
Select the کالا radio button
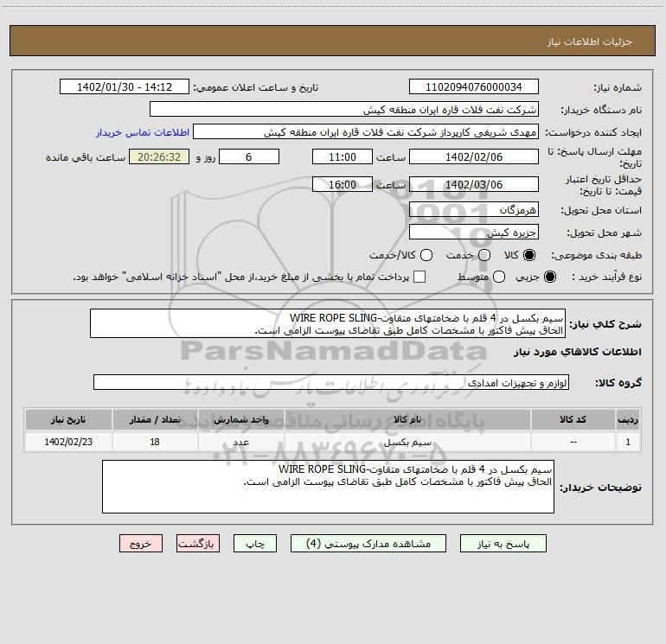click(x=529, y=255)
